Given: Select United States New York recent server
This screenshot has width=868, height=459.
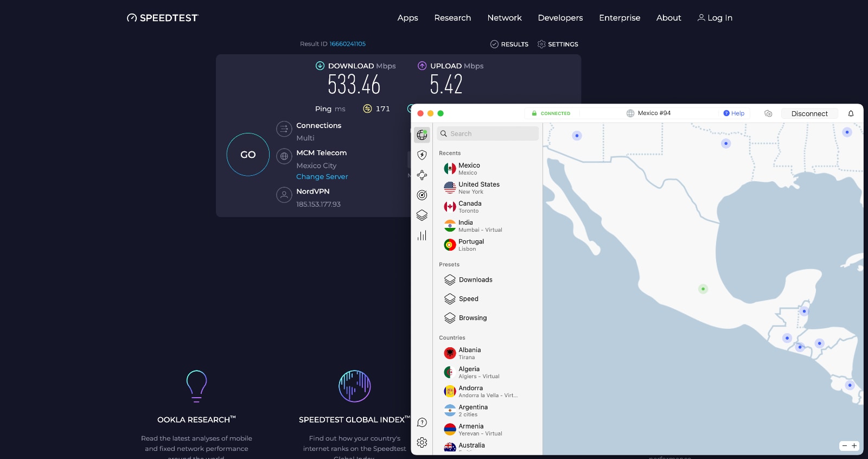Looking at the screenshot, I should 487,188.
